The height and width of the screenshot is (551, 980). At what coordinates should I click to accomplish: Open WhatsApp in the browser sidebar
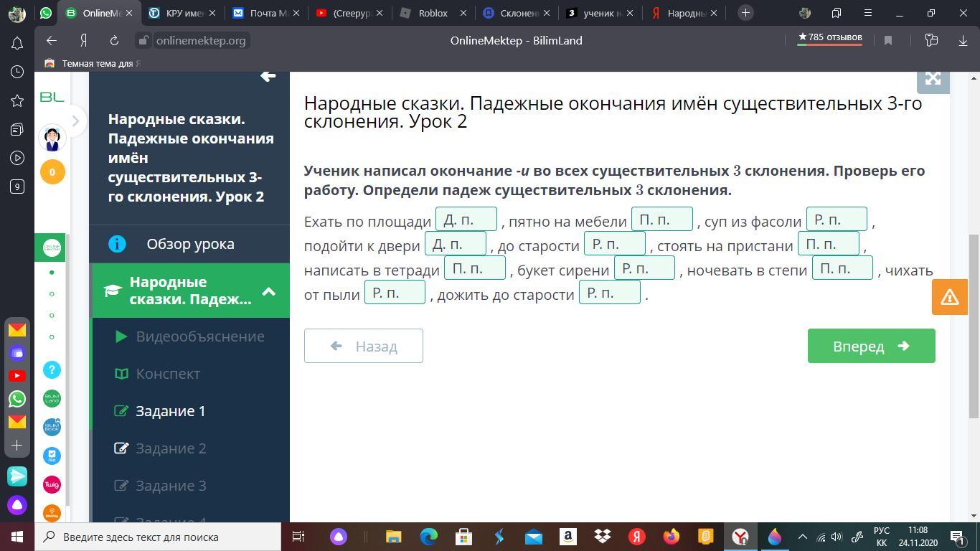pyautogui.click(x=17, y=398)
